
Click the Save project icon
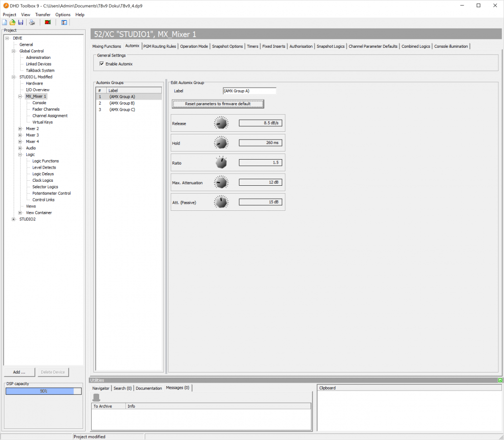point(20,22)
